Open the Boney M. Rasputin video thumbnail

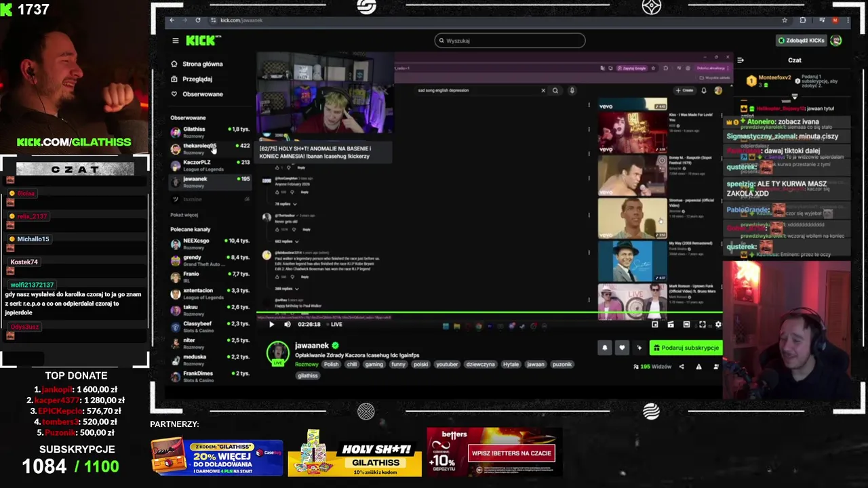point(632,175)
